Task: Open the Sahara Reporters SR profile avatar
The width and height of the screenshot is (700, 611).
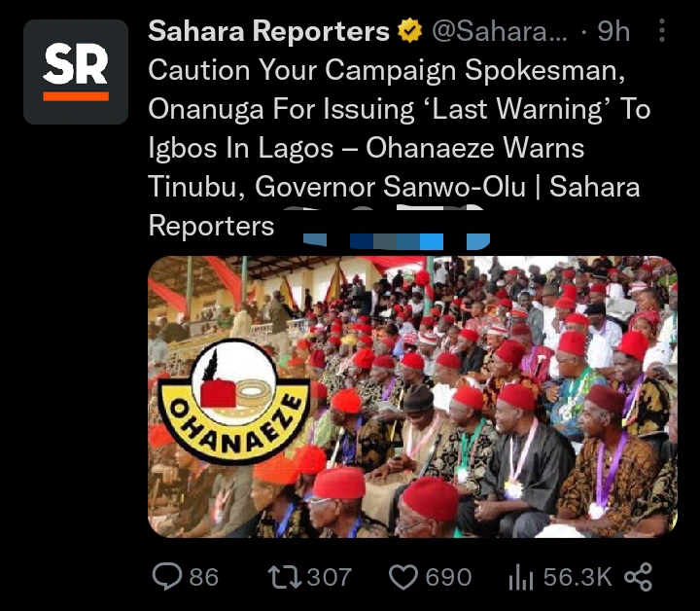Action: tap(76, 72)
